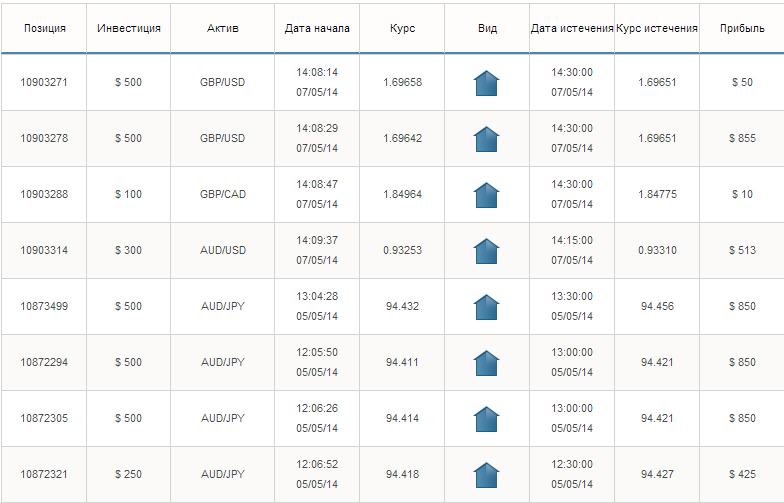Sort by the Позиция column header
Viewport: 784px width, 503px height.
pos(44,28)
